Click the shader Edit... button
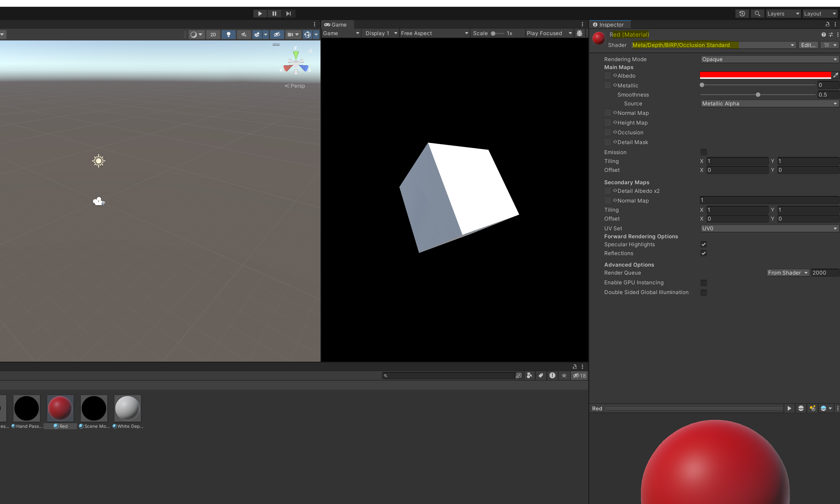This screenshot has width=840, height=504. [x=808, y=45]
